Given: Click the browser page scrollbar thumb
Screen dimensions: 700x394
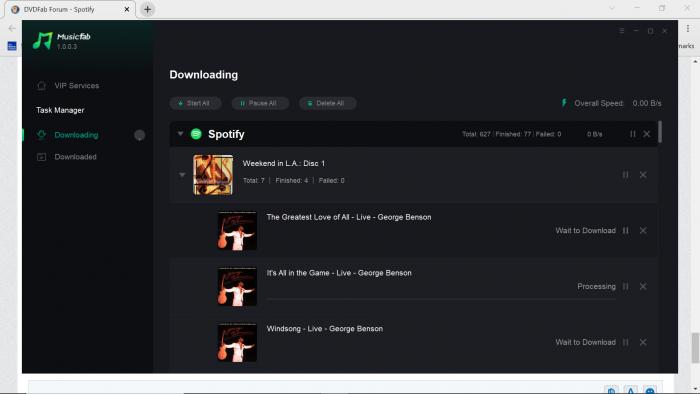Looking at the screenshot, I should [x=695, y=348].
